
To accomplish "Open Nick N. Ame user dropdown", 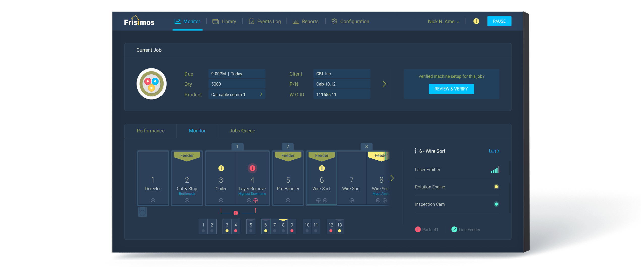I will [x=443, y=22].
